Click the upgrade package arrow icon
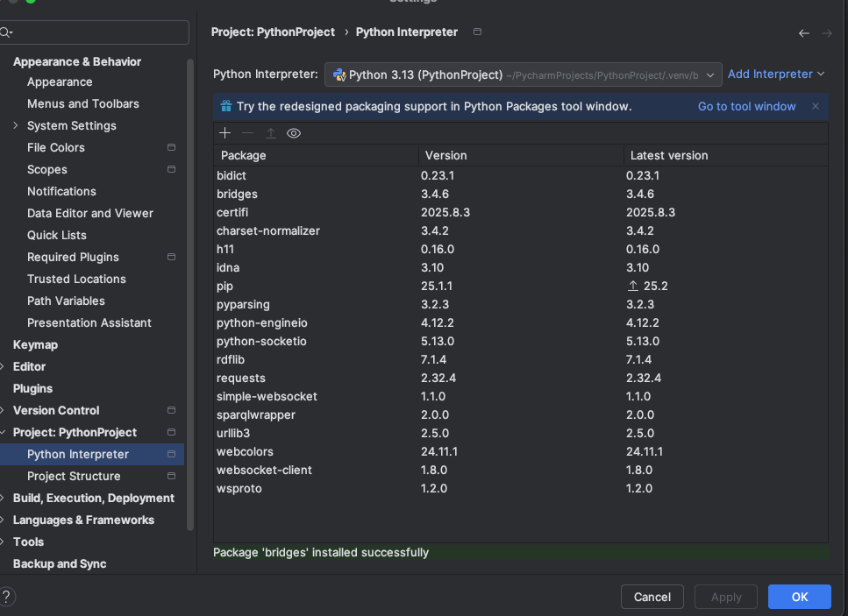Screen dimensions: 848x616 click(270, 133)
